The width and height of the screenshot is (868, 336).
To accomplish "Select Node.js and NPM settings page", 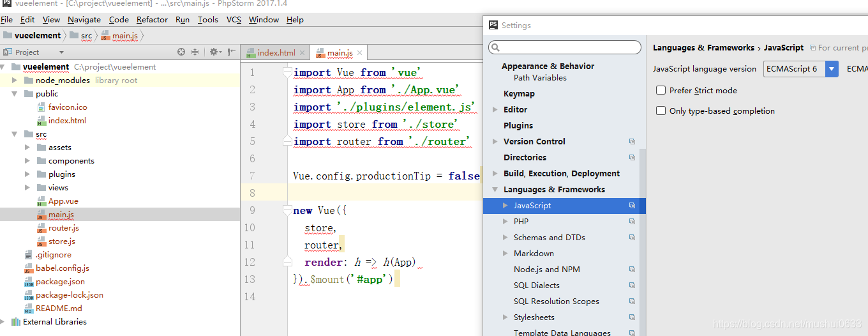I will point(547,270).
